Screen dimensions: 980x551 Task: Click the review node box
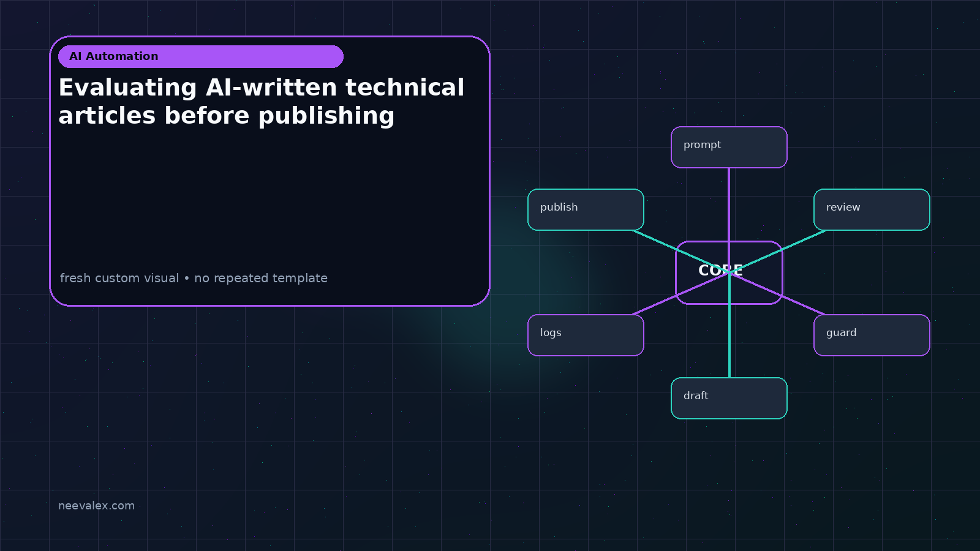click(x=872, y=209)
